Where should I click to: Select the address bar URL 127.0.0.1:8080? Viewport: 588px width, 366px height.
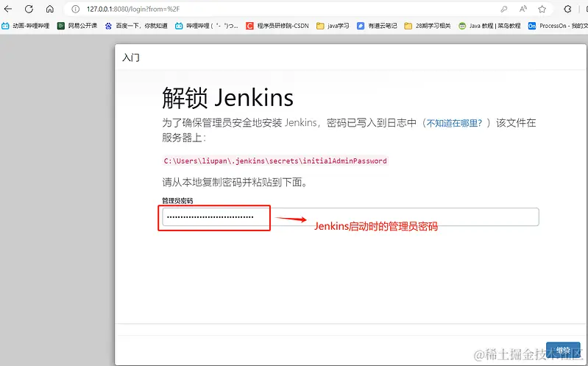[133, 9]
